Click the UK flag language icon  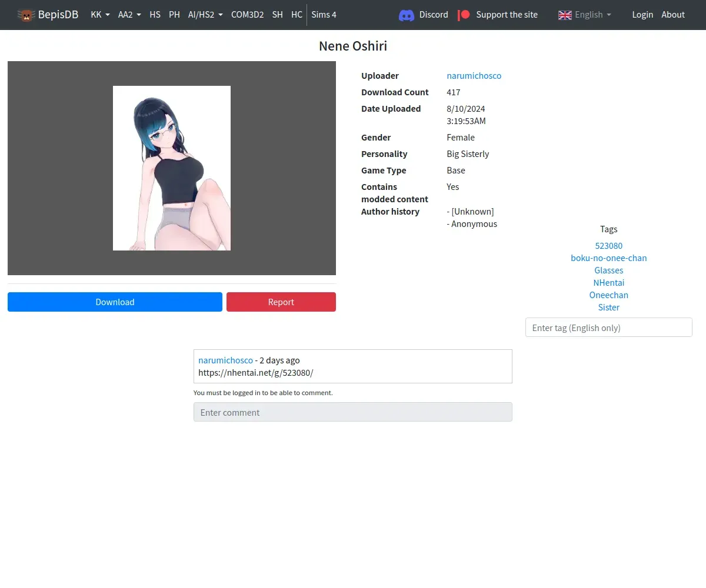[x=565, y=15]
